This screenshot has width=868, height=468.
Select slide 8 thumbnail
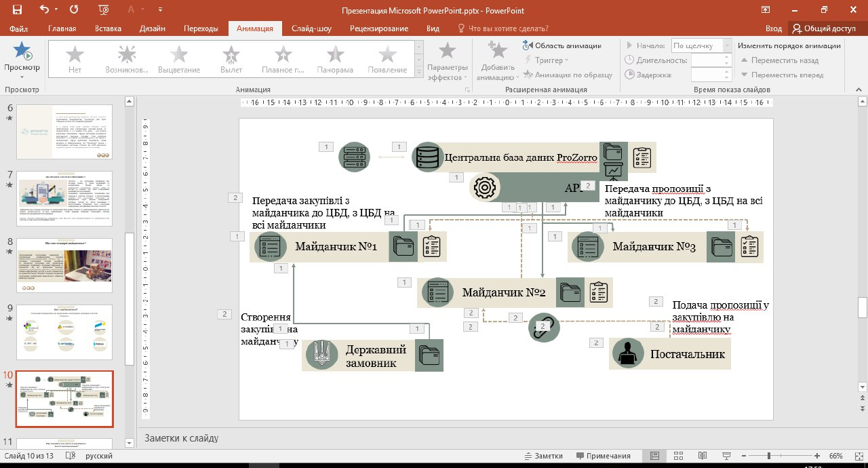click(x=64, y=266)
